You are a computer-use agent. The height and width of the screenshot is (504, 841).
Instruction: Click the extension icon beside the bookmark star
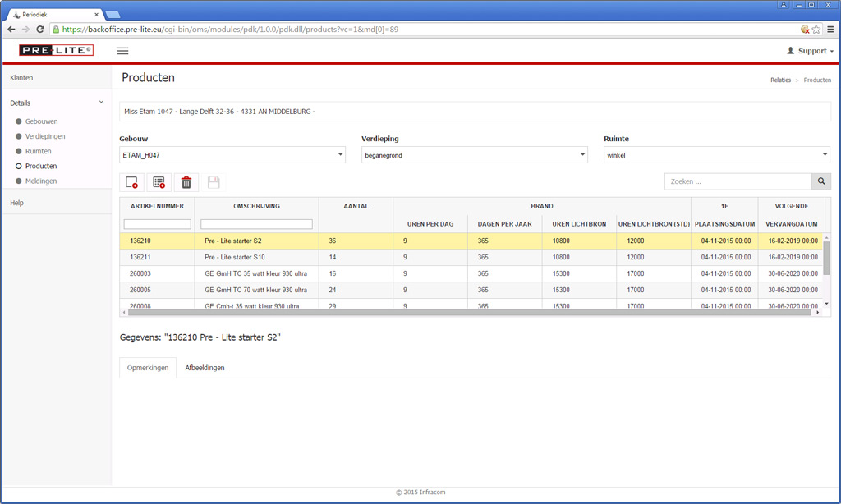tap(805, 30)
